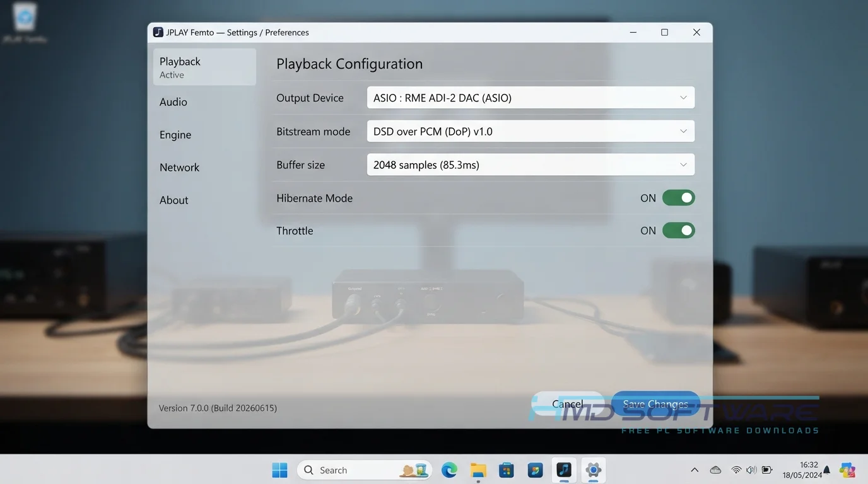Open File Explorer from the taskbar
Image resolution: width=868 pixels, height=484 pixels.
click(x=478, y=470)
